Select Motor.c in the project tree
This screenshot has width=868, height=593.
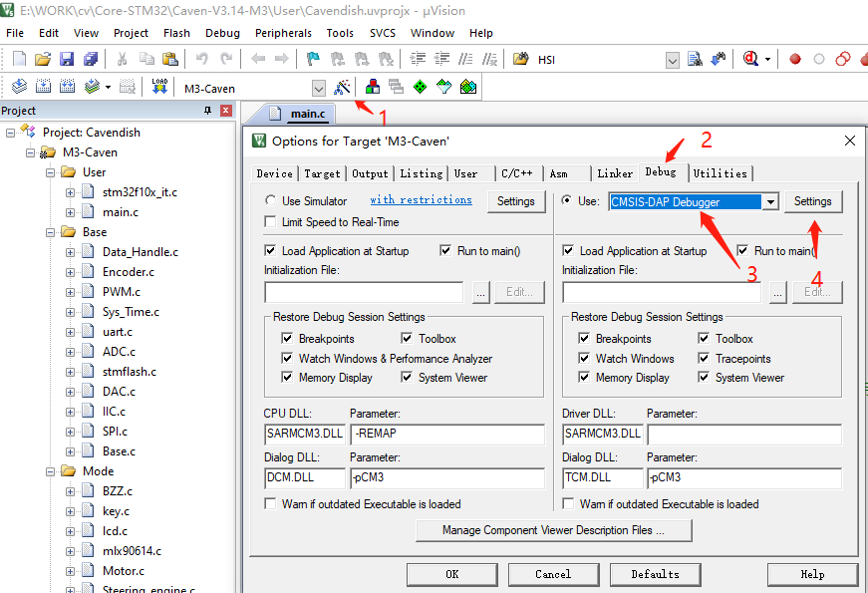pos(124,571)
